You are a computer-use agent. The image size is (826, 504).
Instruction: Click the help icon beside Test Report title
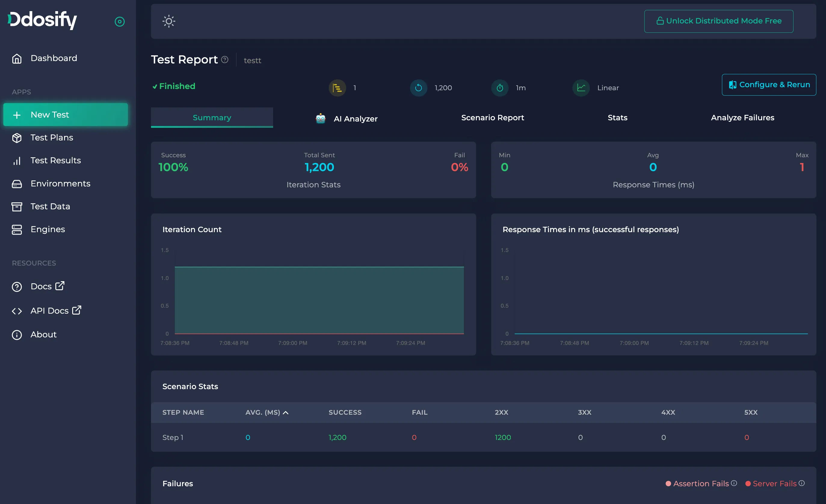(x=225, y=59)
